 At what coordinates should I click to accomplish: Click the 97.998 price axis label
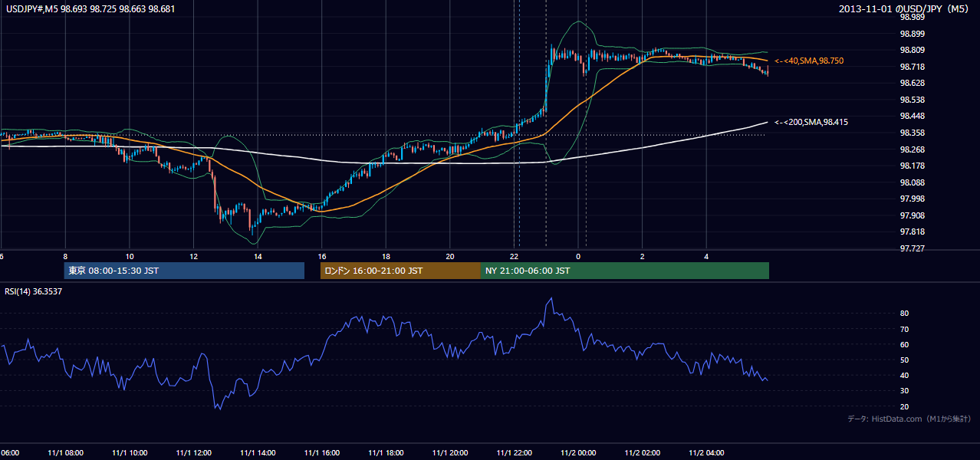[x=911, y=199]
